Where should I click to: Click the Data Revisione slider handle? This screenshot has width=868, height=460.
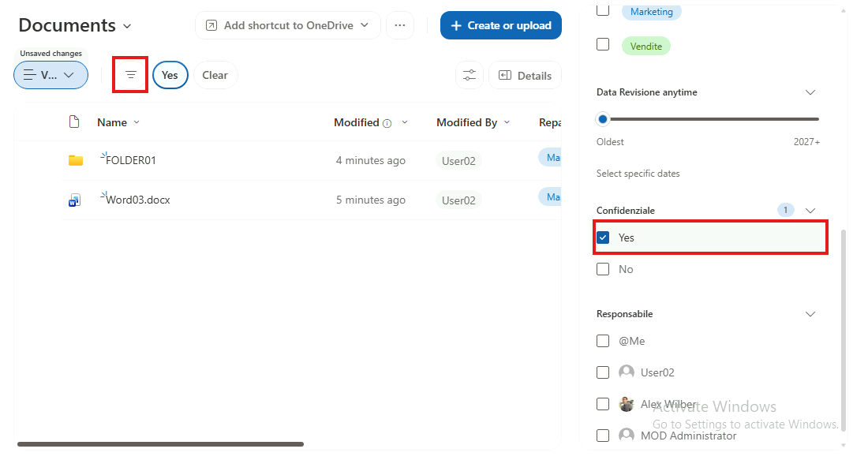(x=603, y=119)
